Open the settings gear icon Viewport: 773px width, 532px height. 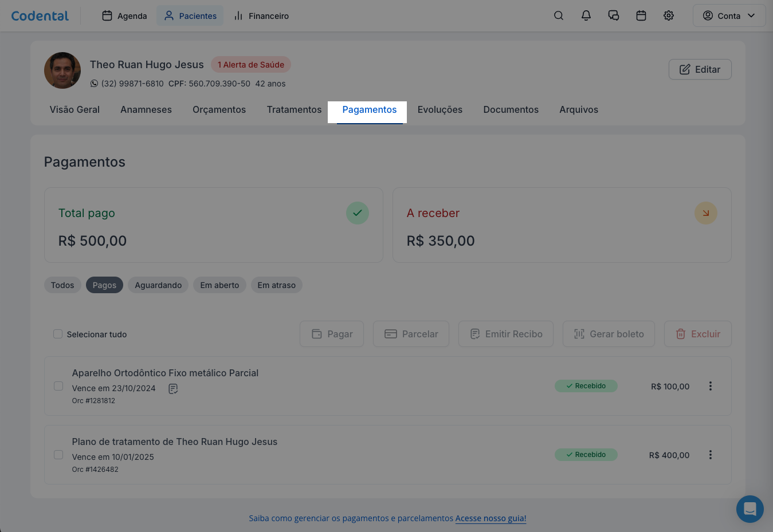pyautogui.click(x=668, y=16)
